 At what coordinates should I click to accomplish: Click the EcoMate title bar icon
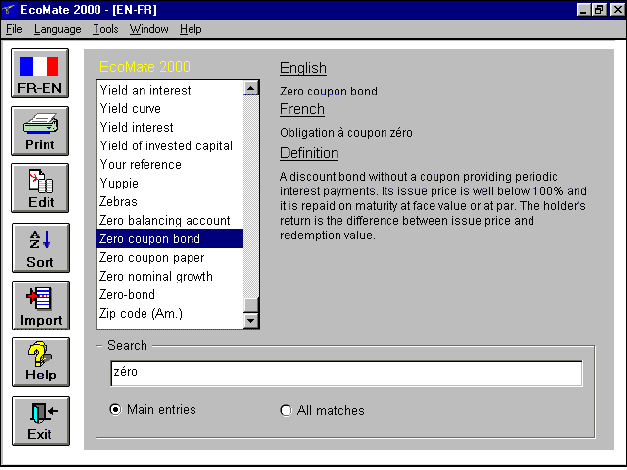pyautogui.click(x=10, y=9)
